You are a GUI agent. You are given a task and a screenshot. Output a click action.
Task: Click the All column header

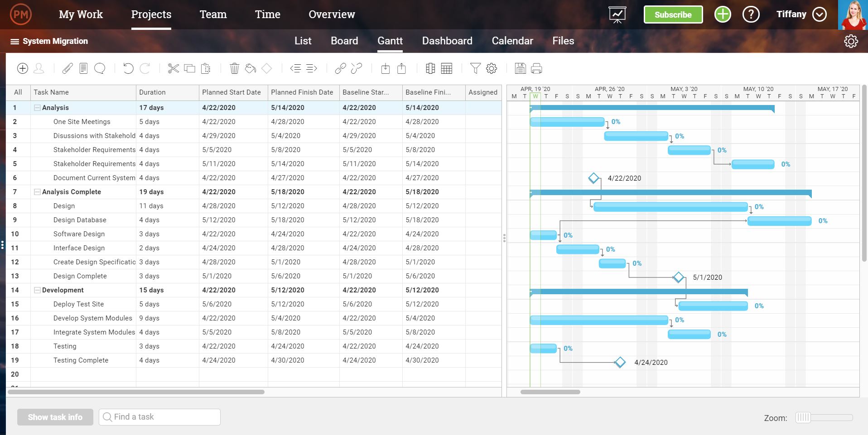(18, 92)
